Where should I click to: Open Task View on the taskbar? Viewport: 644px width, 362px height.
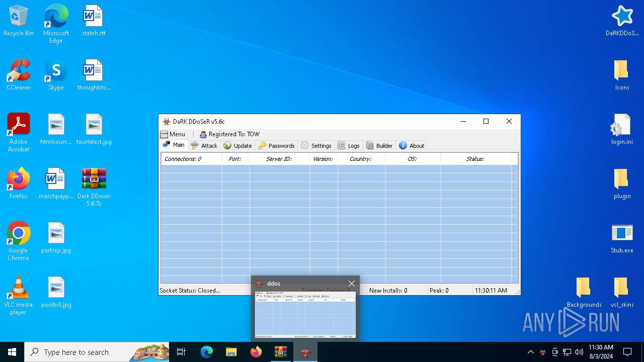pyautogui.click(x=181, y=352)
